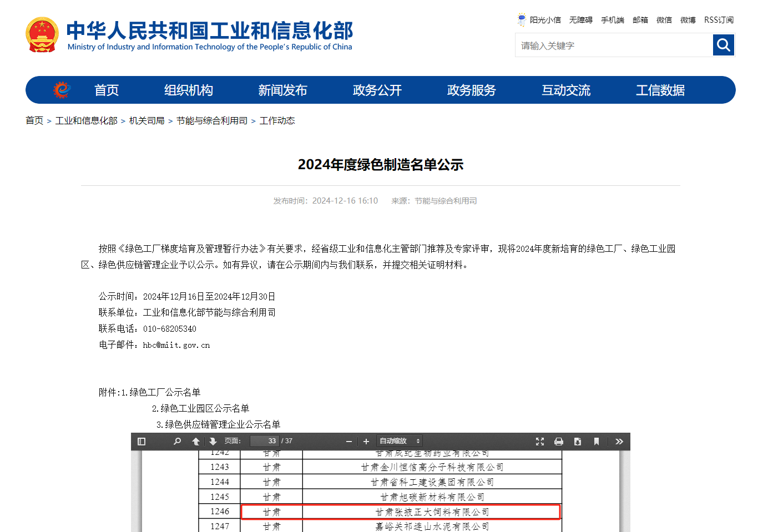Click attachment 1.绿色工厂公示名单
This screenshot has height=532, width=773.
161,392
